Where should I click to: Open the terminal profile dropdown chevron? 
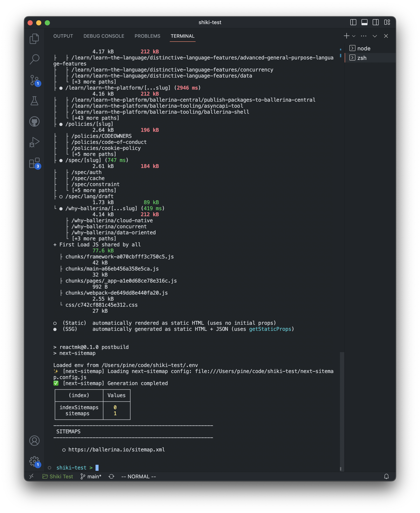click(x=354, y=36)
